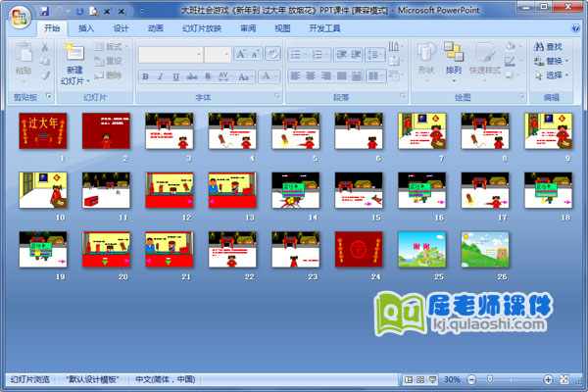Click language indicator 中文(简体,中国) in status bar

point(163,379)
